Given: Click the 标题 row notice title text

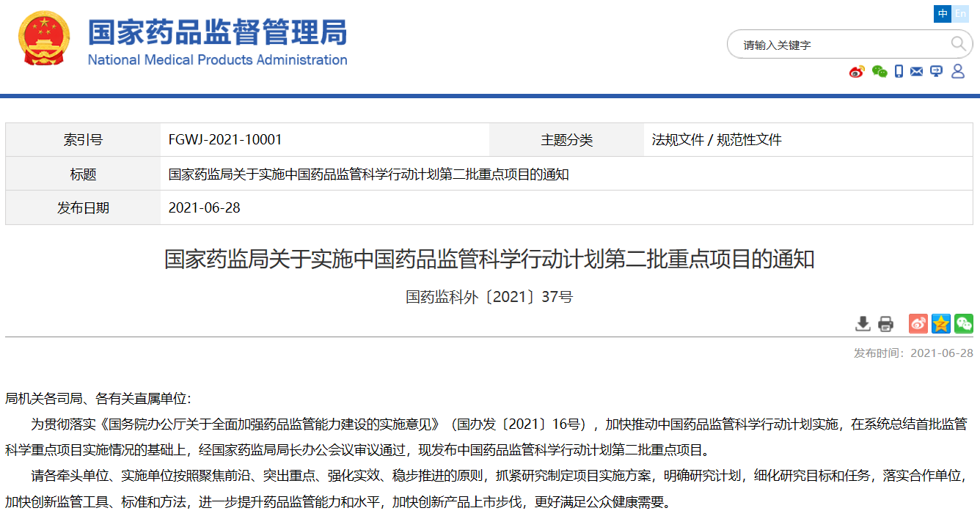Looking at the screenshot, I should point(368,174).
